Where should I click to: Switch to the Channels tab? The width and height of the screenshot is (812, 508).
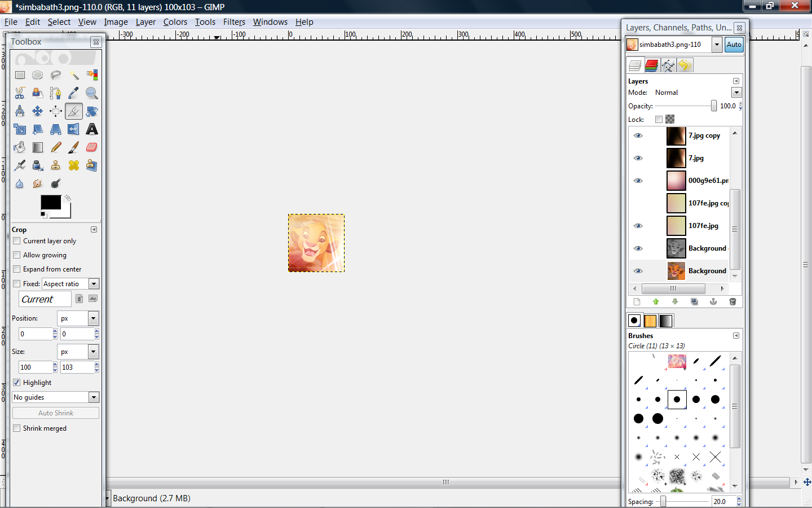651,65
